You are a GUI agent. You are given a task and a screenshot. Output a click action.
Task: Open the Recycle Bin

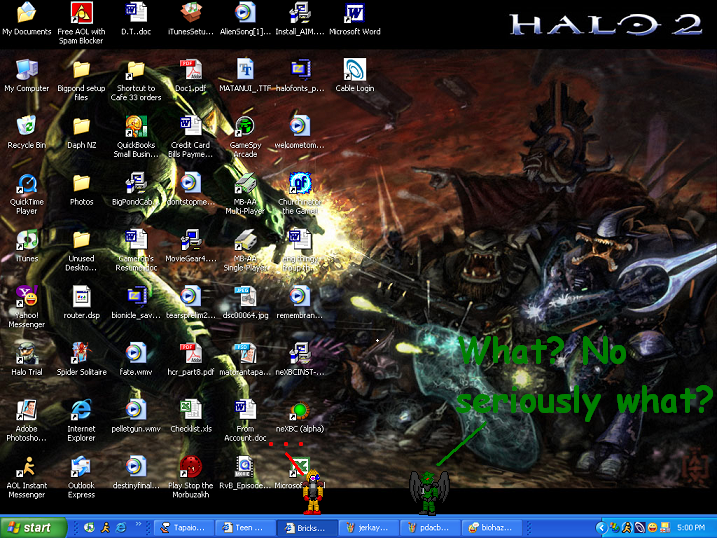point(27,126)
